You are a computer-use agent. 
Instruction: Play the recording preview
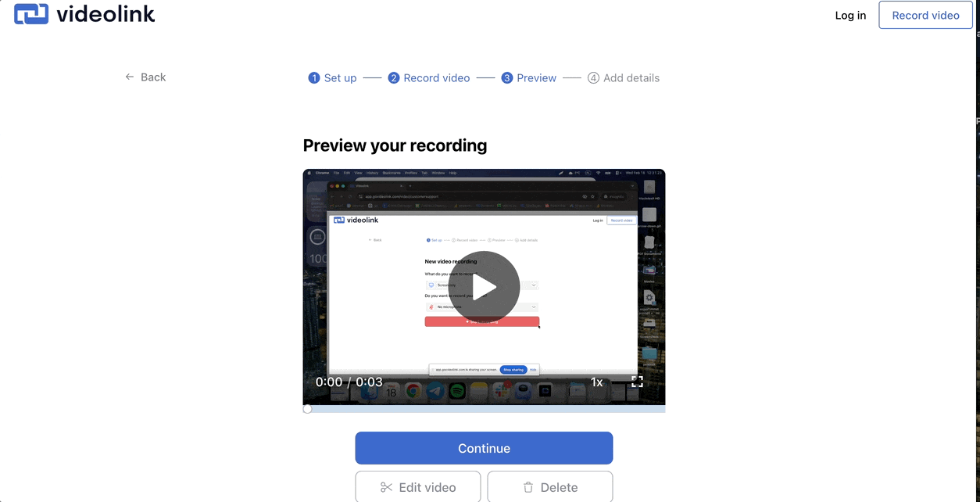tap(484, 287)
